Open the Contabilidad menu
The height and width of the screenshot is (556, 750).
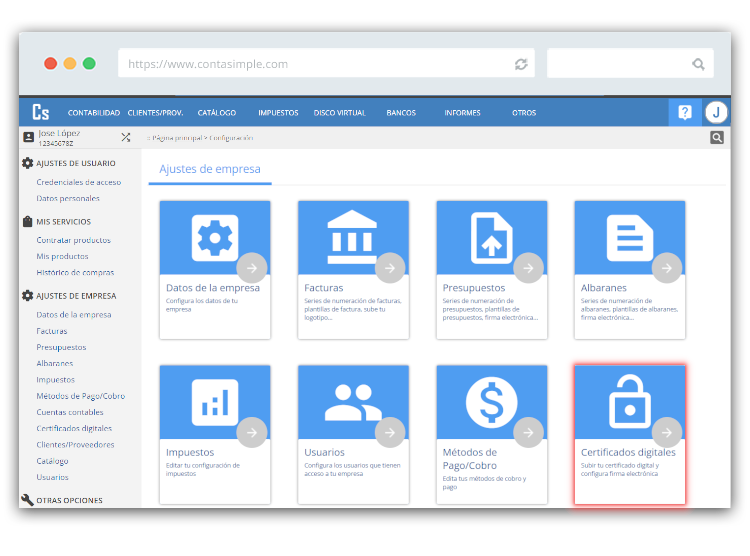[94, 113]
